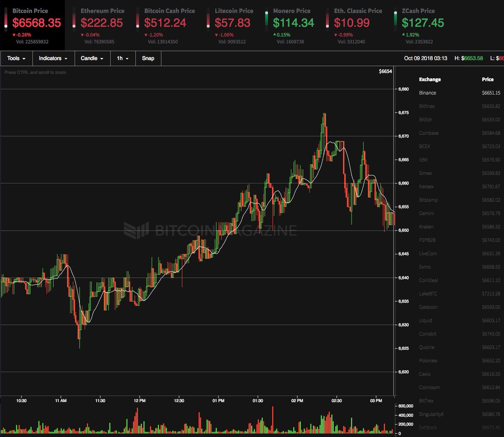Viewport: 504px width, 437px height.
Task: Select the CoinDeal exchange row
Action: [x=460, y=280]
